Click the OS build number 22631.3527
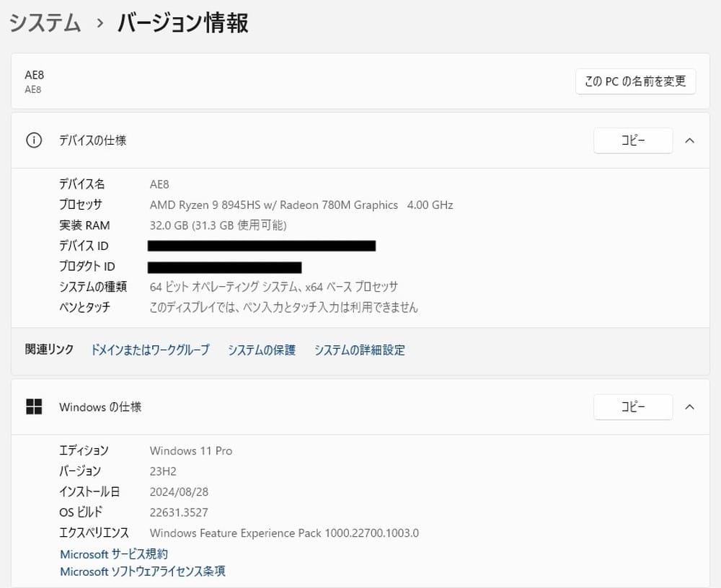Image resolution: width=721 pixels, height=588 pixels. tap(179, 512)
